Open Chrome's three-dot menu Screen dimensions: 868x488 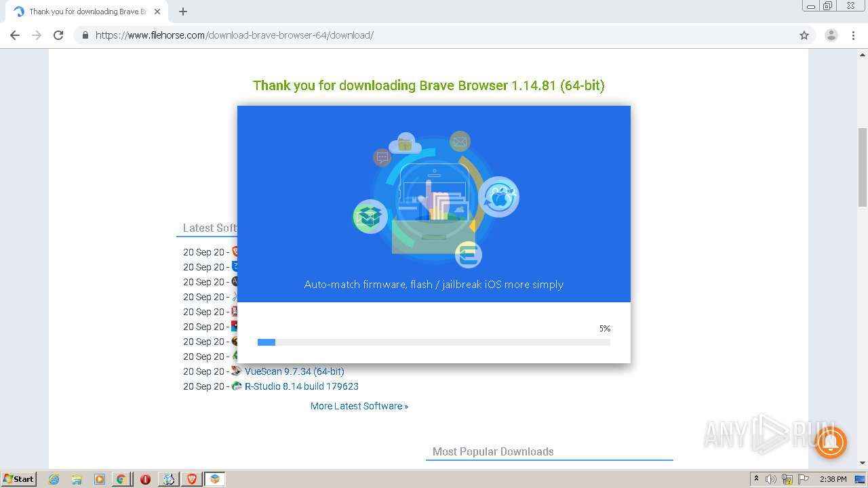point(854,35)
